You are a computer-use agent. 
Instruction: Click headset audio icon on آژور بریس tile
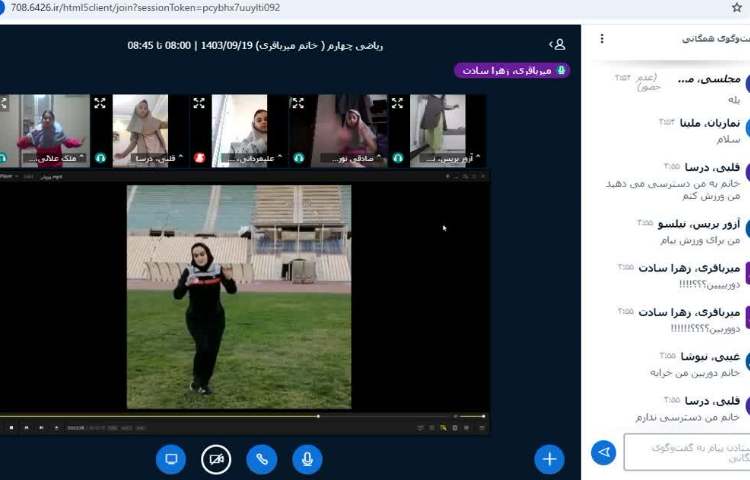click(x=397, y=158)
